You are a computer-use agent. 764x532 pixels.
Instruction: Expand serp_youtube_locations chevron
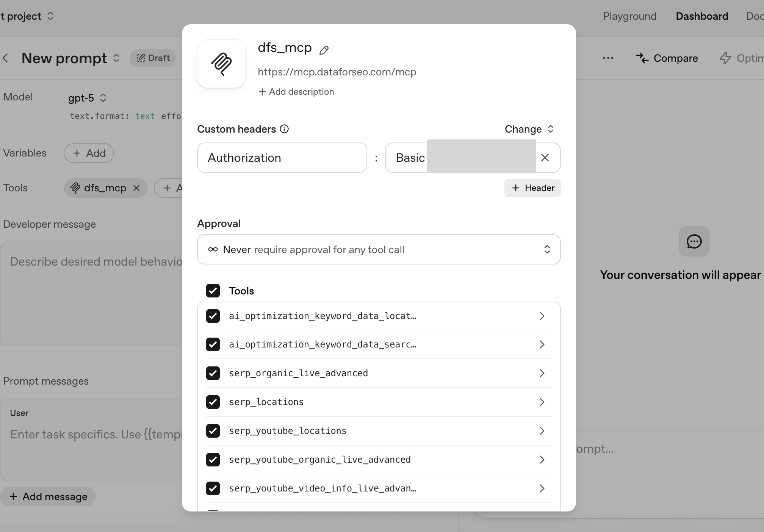pos(542,431)
